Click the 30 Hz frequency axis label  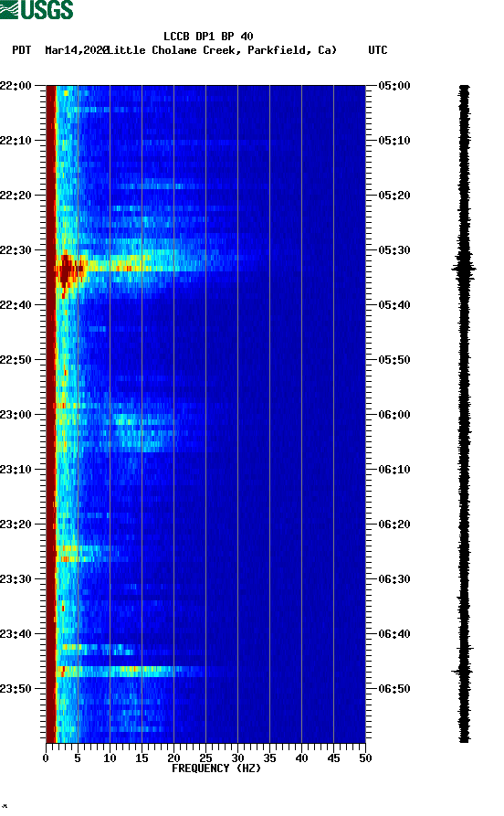coord(237,758)
